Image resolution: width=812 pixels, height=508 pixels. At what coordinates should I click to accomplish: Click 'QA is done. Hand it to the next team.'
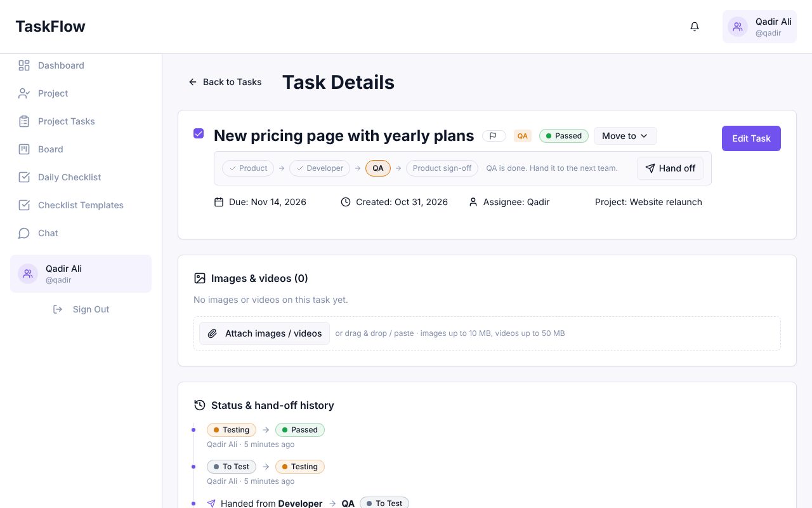(x=552, y=168)
